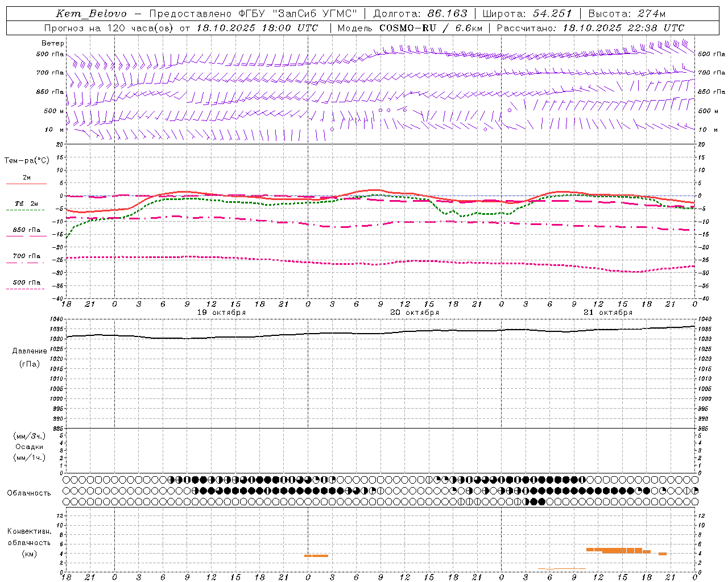Click the latitude value 54.251
Image resolution: width=728 pixels, height=582 pixels.
(552, 14)
